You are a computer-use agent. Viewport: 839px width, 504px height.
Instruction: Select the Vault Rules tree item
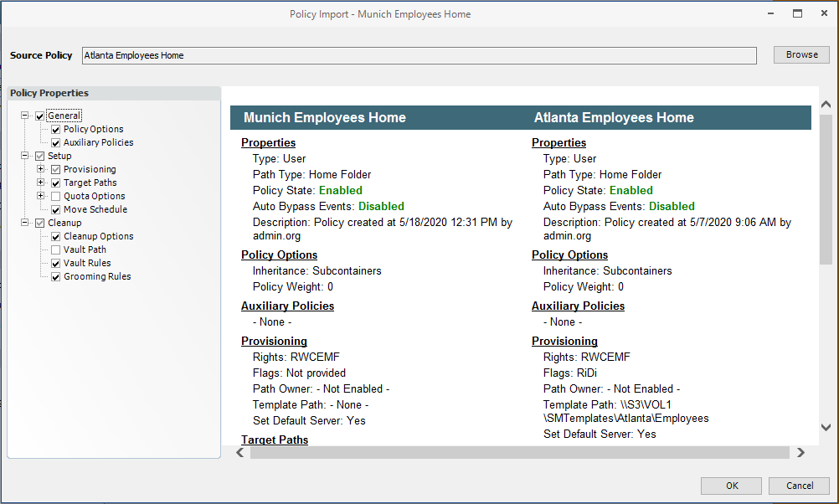click(x=87, y=264)
